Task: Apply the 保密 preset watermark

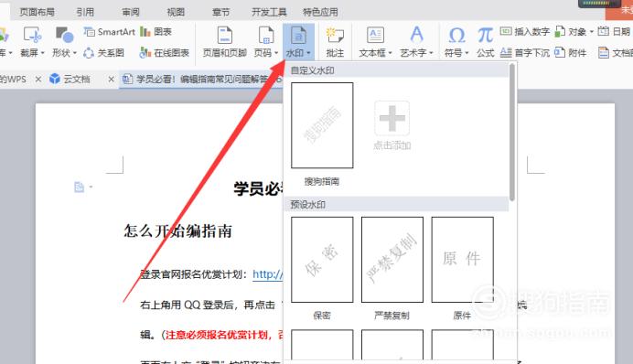Action: pos(322,260)
